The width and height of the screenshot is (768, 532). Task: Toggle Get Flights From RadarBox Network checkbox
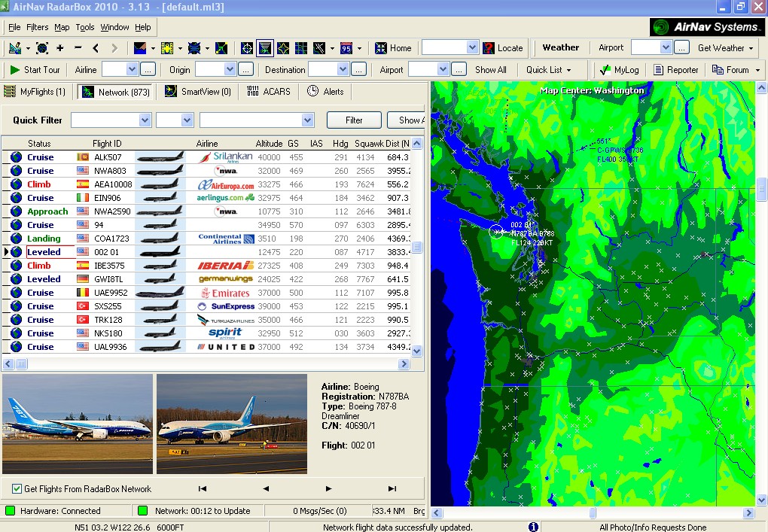(17, 489)
